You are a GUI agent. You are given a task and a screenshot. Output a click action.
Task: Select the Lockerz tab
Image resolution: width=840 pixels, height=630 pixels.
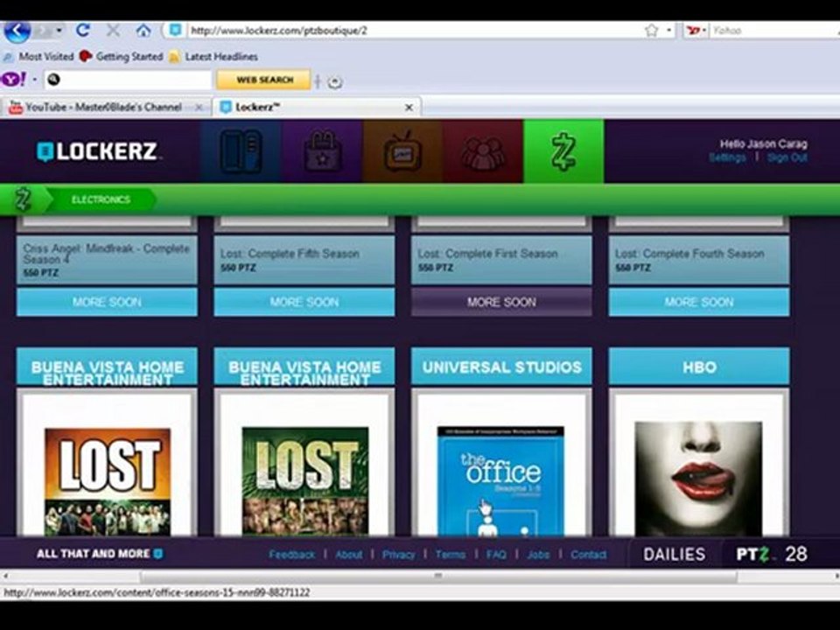316,107
